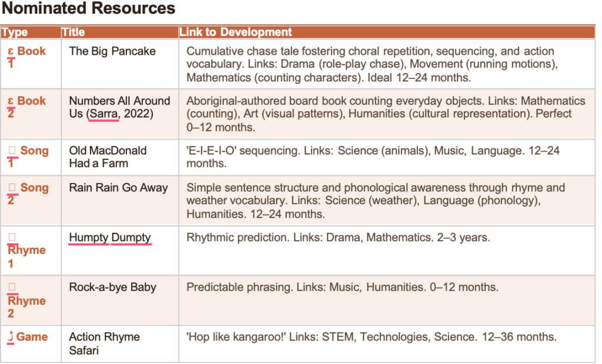Click The Big Pancake title cell
The height and width of the screenshot is (364, 602).
(x=112, y=51)
